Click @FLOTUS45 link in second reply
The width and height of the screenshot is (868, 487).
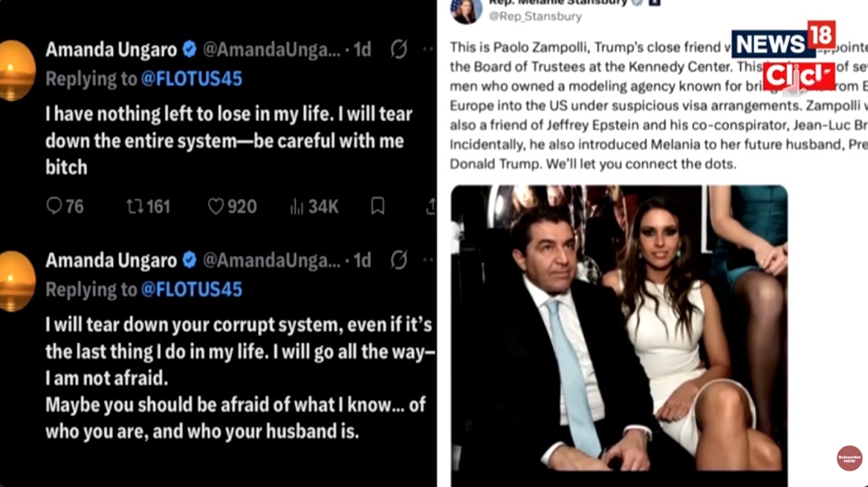pos(191,290)
